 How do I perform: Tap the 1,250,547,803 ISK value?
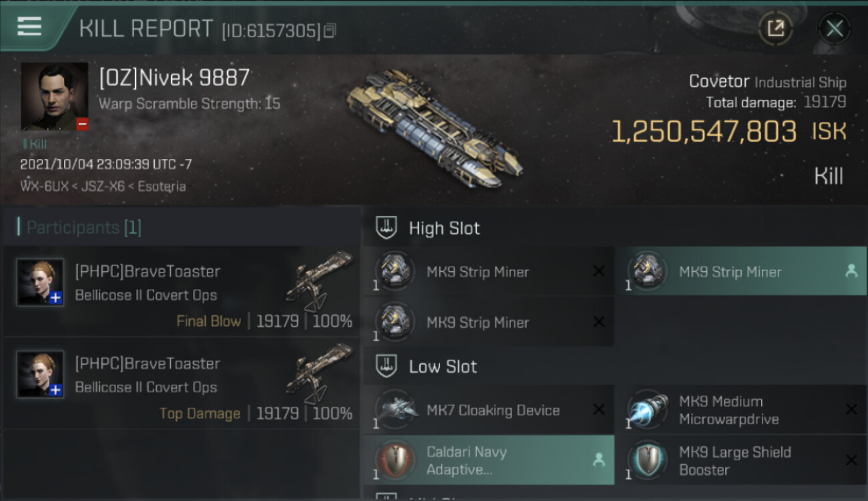[x=729, y=132]
